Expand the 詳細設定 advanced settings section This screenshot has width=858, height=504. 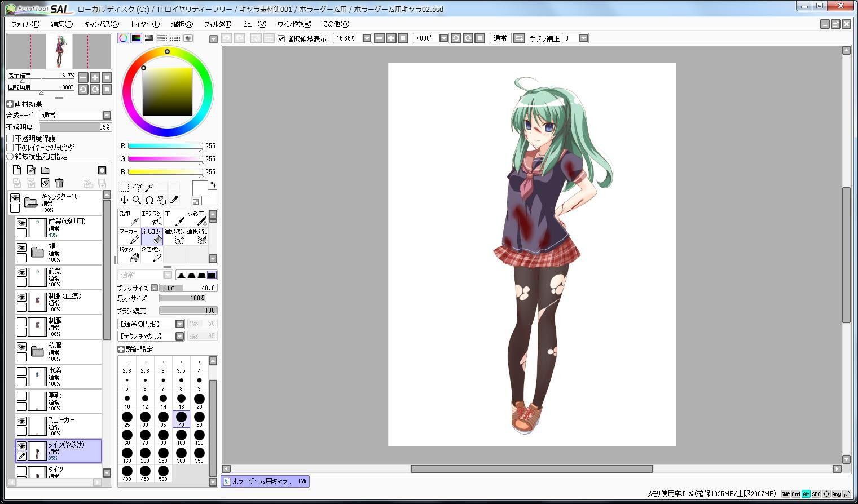point(121,350)
